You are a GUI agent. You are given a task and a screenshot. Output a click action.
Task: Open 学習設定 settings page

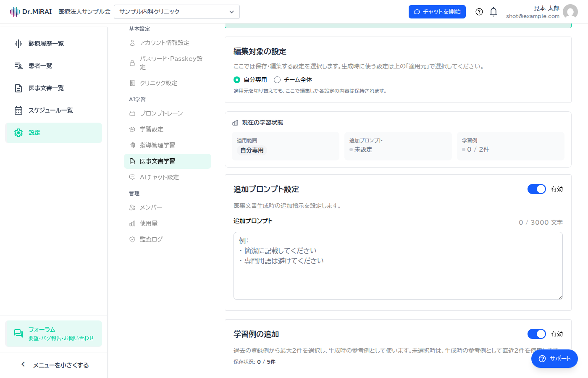(168, 129)
